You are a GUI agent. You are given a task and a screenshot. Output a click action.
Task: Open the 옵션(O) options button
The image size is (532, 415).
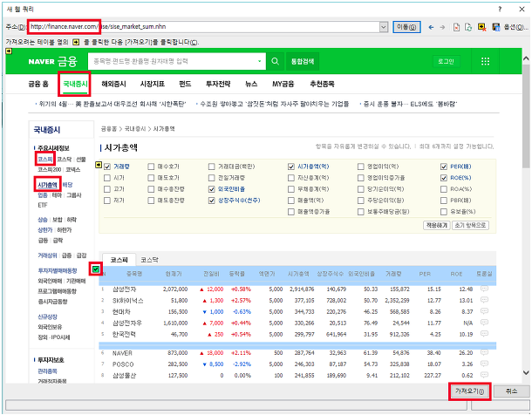(515, 27)
